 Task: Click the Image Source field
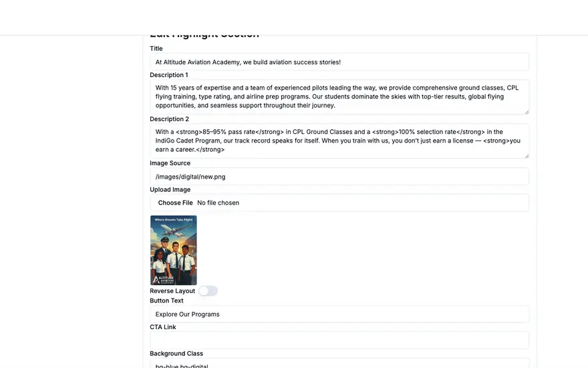339,177
